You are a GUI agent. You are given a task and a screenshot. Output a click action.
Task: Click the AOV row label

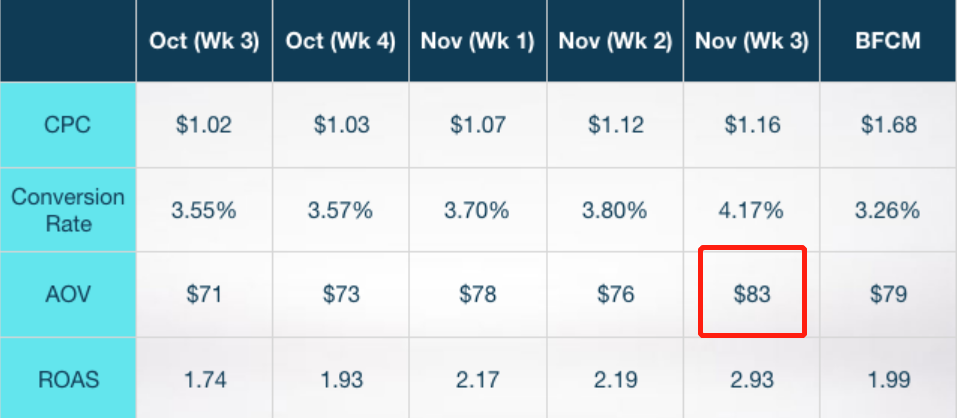coord(68,295)
